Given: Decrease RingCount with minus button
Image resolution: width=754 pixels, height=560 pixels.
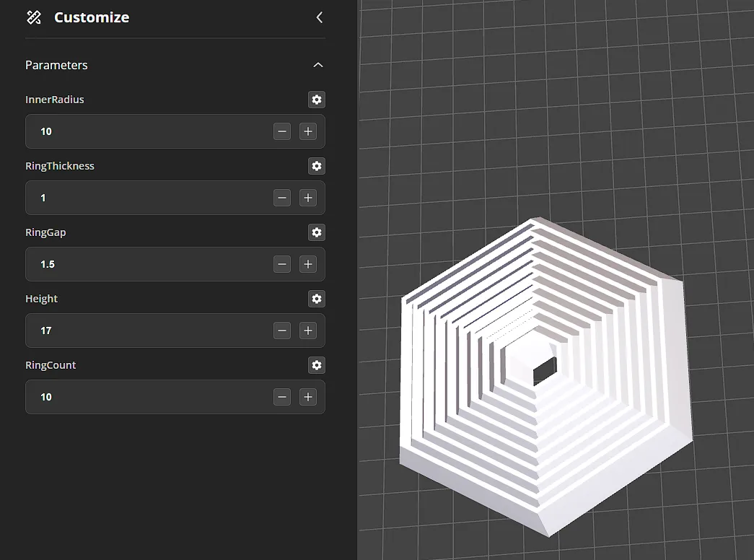Looking at the screenshot, I should tap(282, 397).
